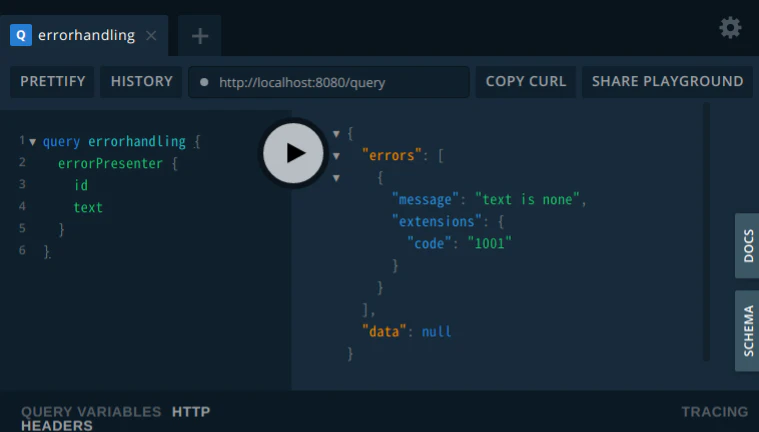Click the endpoint status dot indicator
This screenshot has height=432, width=759.
coord(204,82)
